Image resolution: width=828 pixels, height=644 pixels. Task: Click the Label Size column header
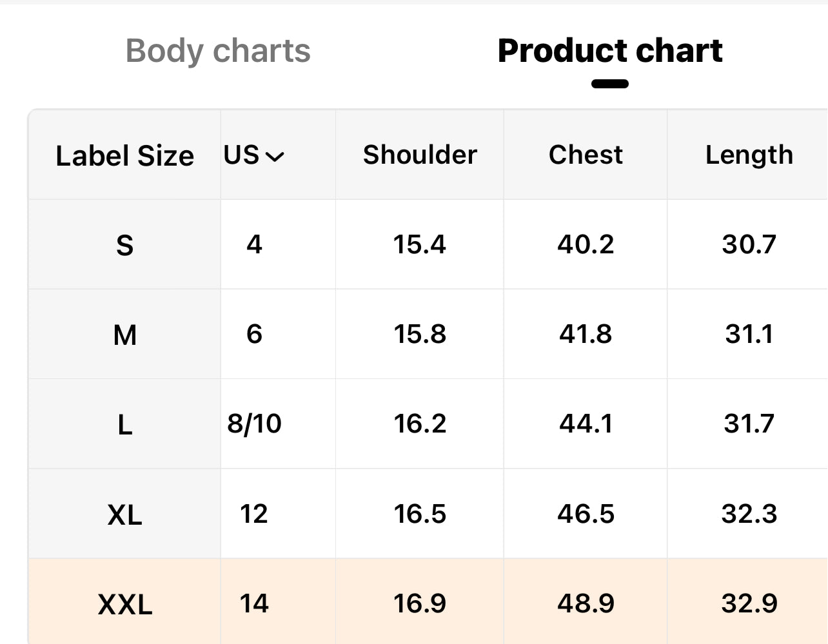(x=124, y=156)
